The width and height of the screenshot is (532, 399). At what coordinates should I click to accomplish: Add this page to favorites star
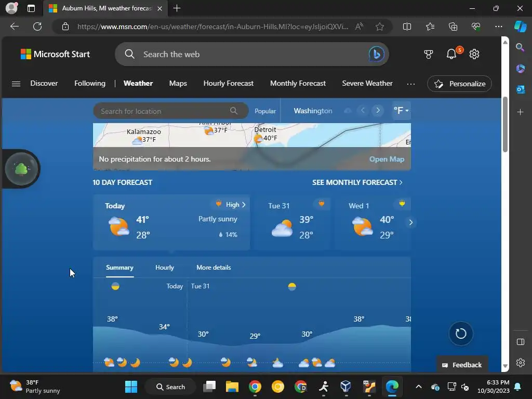380,26
